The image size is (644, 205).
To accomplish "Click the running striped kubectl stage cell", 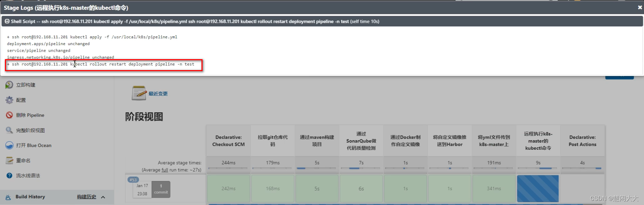I will click(538, 189).
